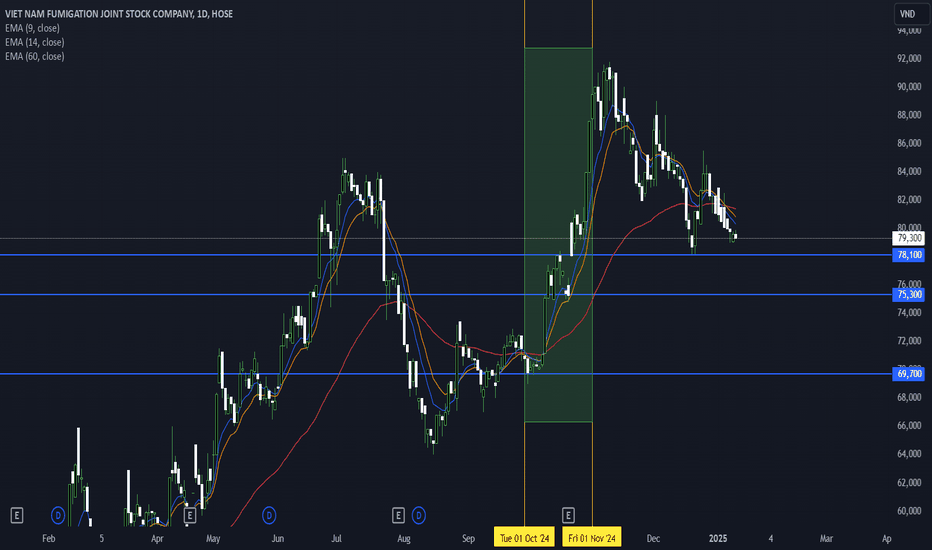
Task: Click the 66,000 price axis label
Action: point(909,426)
